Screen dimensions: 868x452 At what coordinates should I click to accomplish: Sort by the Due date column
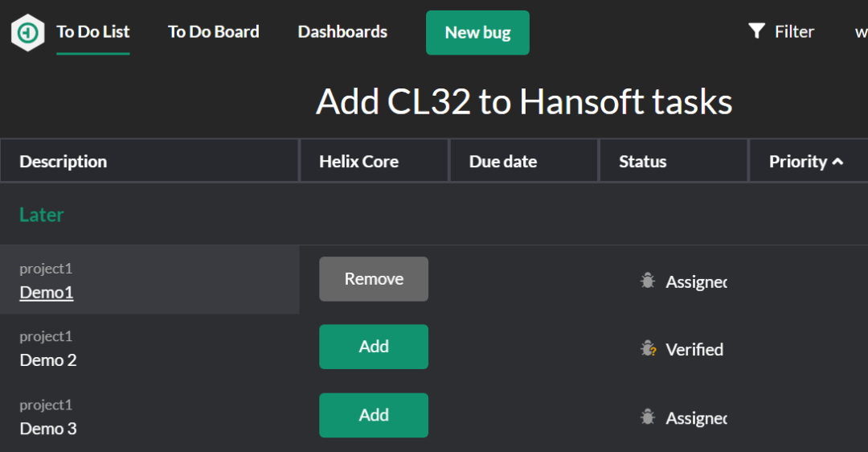pyautogui.click(x=503, y=162)
